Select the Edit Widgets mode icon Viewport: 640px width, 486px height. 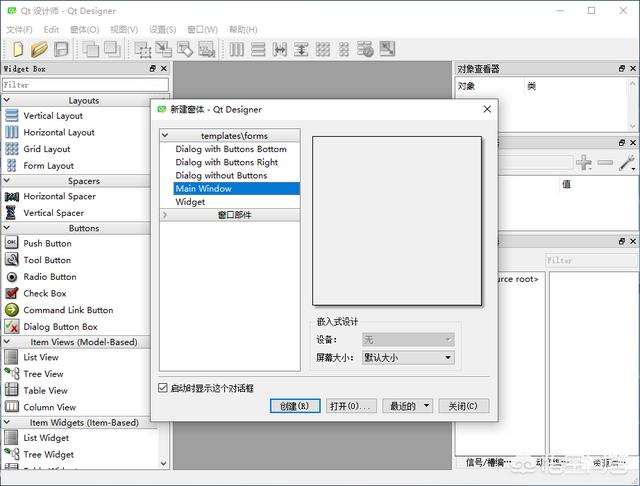pyautogui.click(x=143, y=49)
